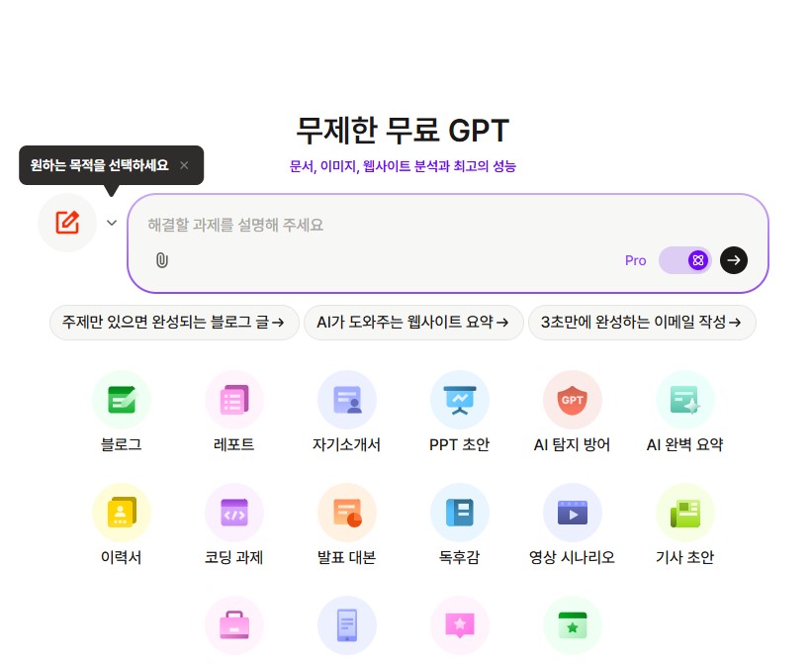812x664 pixels.
Task: Click the purple subtitle 문서, 이미지, 웹사이트 분석과 최고의 성능
Action: tap(403, 166)
